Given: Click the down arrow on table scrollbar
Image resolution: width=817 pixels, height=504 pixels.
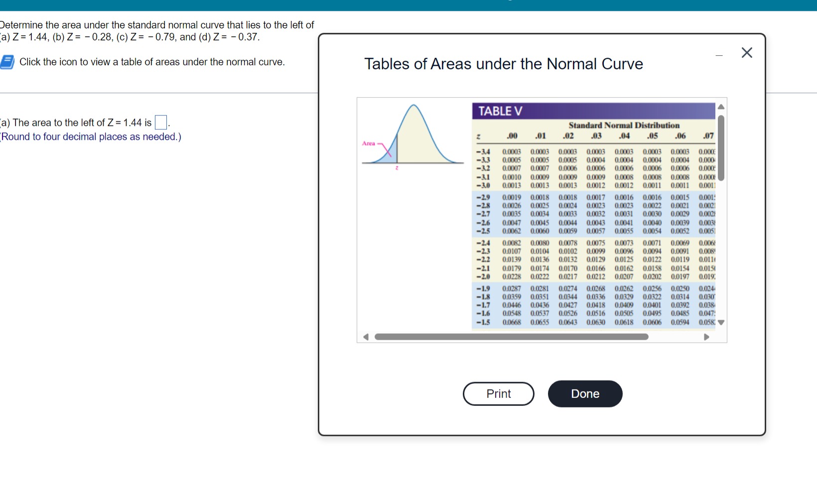Looking at the screenshot, I should click(x=722, y=323).
